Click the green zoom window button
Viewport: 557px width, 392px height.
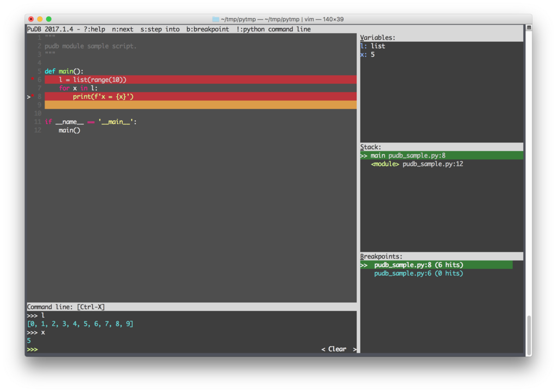[x=48, y=19]
